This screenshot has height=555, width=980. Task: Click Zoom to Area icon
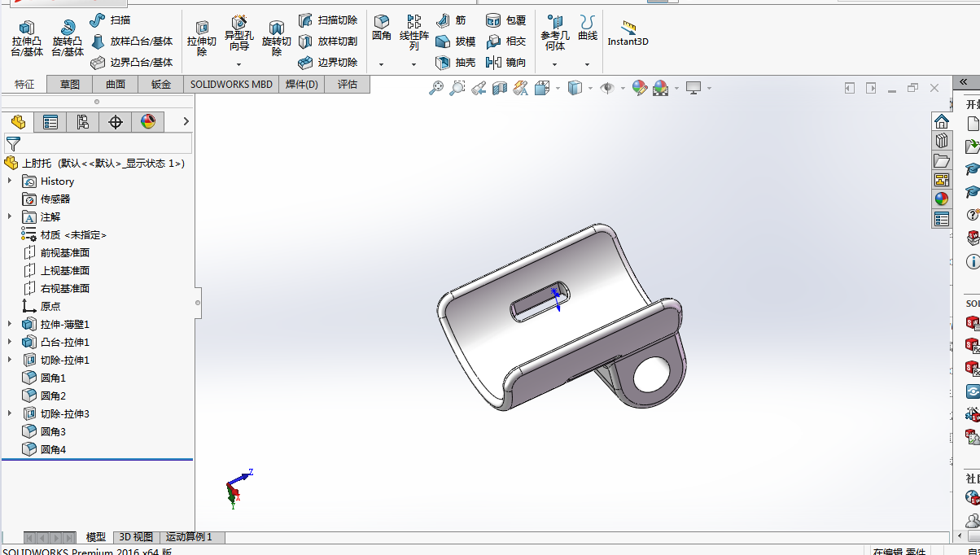pyautogui.click(x=457, y=88)
